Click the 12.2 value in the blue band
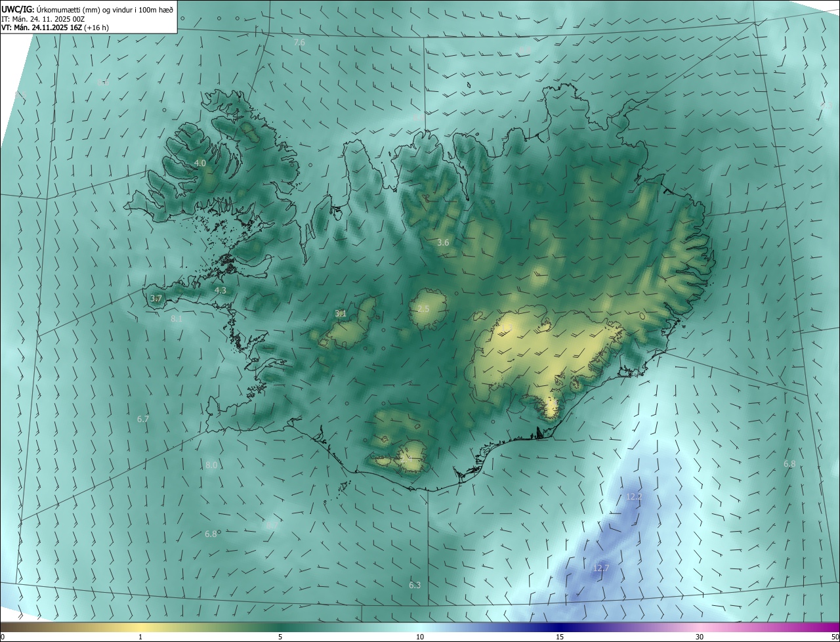 coord(634,497)
